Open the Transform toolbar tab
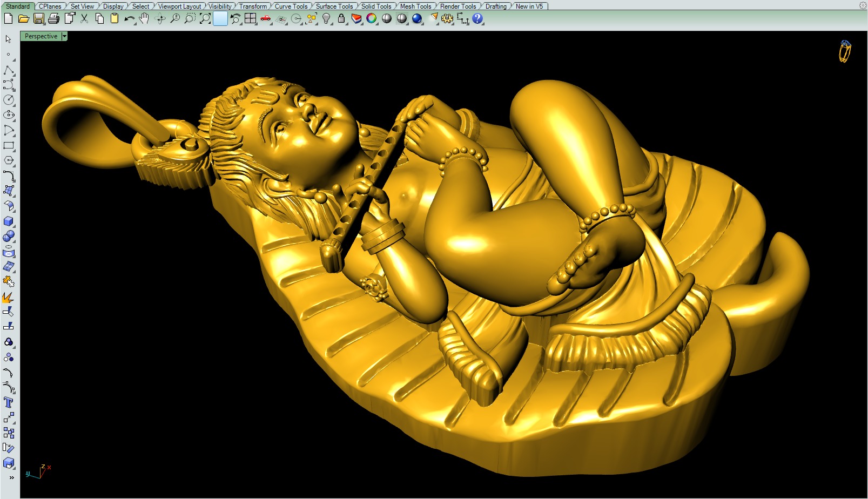This screenshot has height=499, width=868. click(253, 6)
